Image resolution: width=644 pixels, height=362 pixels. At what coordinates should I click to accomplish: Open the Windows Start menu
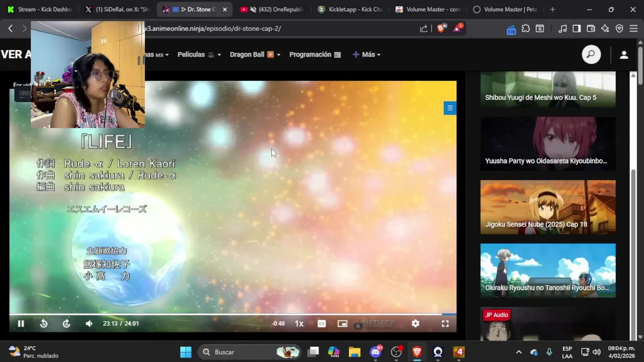coord(186,352)
